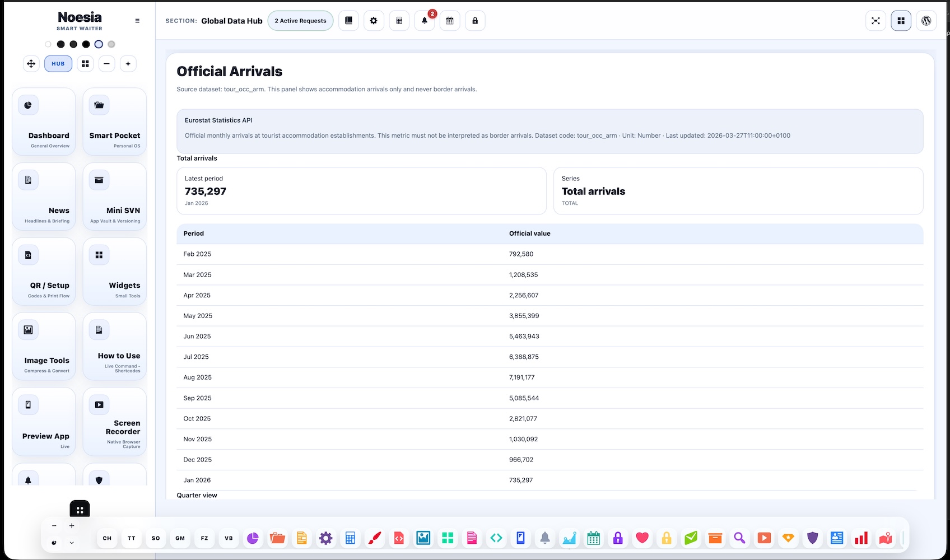Open settings gear in the section toolbar
The height and width of the screenshot is (560, 950).
click(x=374, y=21)
